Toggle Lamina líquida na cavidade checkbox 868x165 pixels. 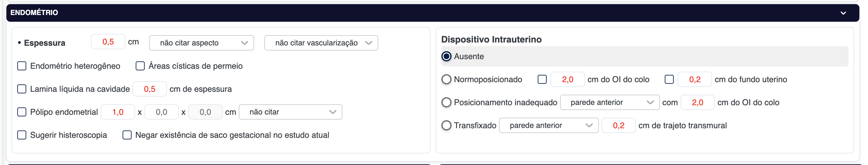(22, 89)
